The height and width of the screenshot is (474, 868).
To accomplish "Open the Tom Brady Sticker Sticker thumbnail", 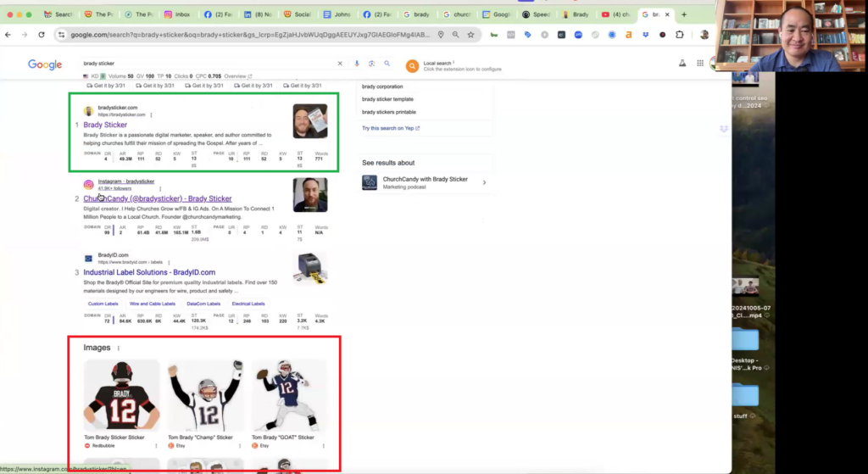I will (122, 395).
